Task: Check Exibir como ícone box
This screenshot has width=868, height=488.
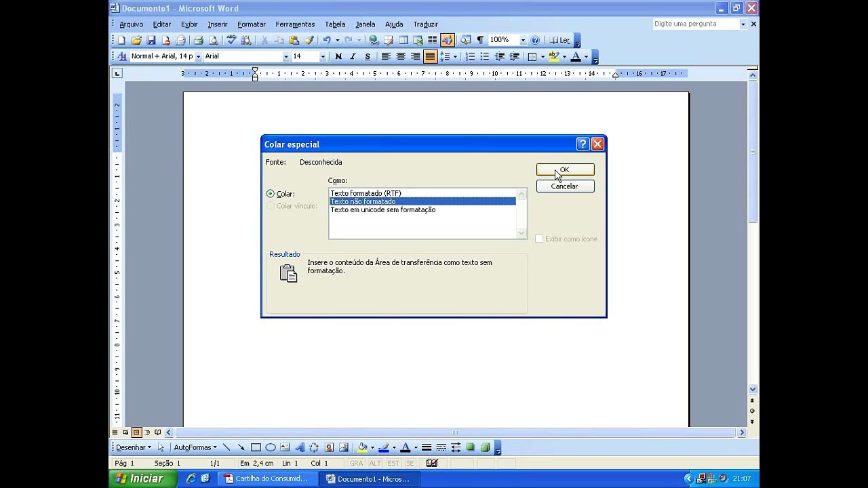Action: (539, 239)
